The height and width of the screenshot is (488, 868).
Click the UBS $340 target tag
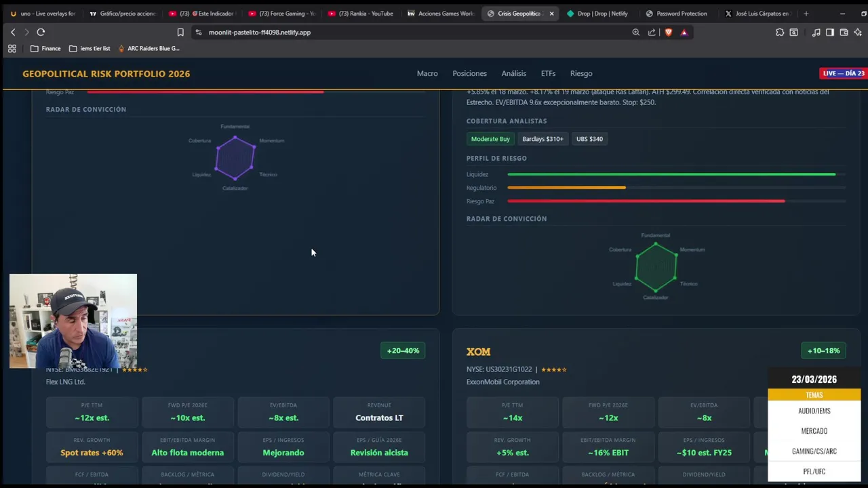pos(589,139)
